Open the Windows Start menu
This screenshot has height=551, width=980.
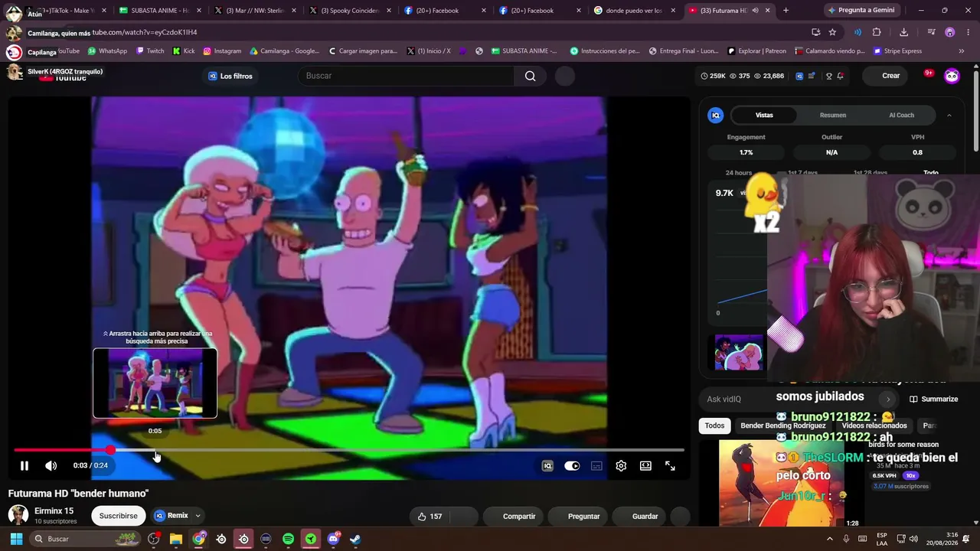(x=16, y=539)
